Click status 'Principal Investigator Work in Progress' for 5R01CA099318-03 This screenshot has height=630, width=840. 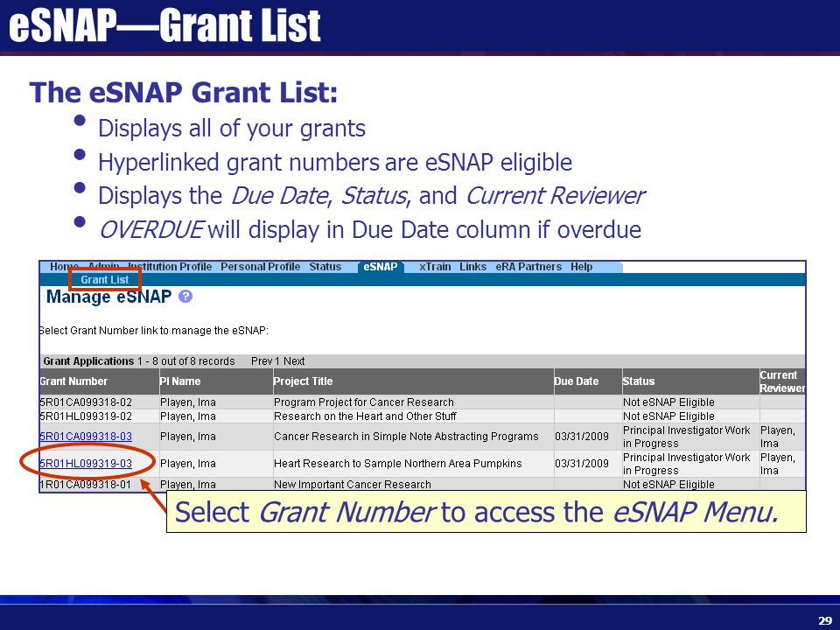click(x=686, y=437)
